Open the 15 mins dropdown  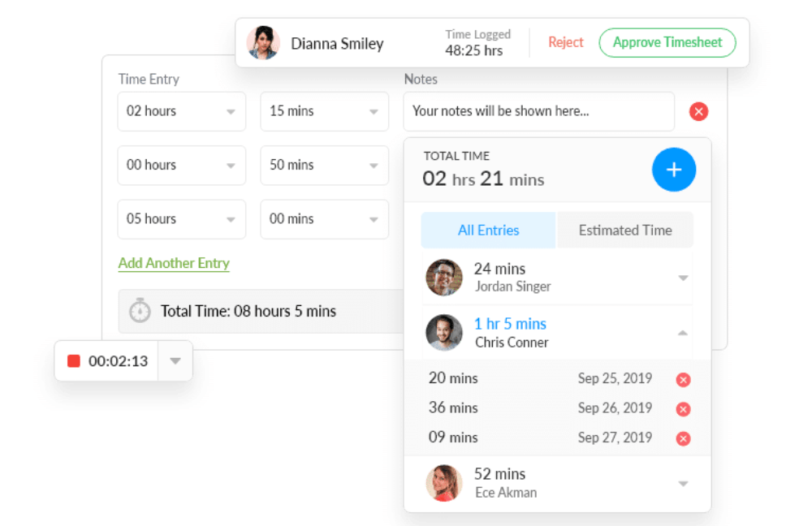pos(324,111)
